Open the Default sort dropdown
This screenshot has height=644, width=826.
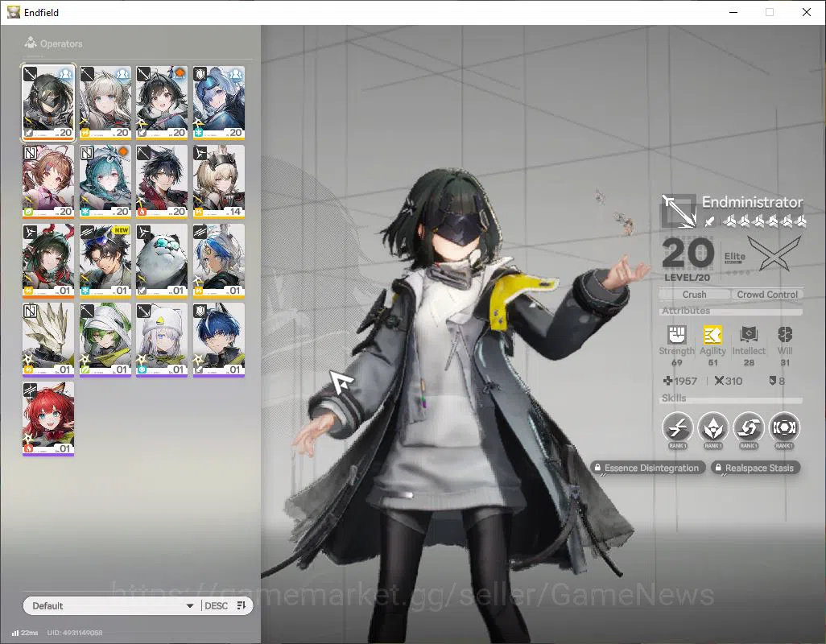[x=112, y=605]
